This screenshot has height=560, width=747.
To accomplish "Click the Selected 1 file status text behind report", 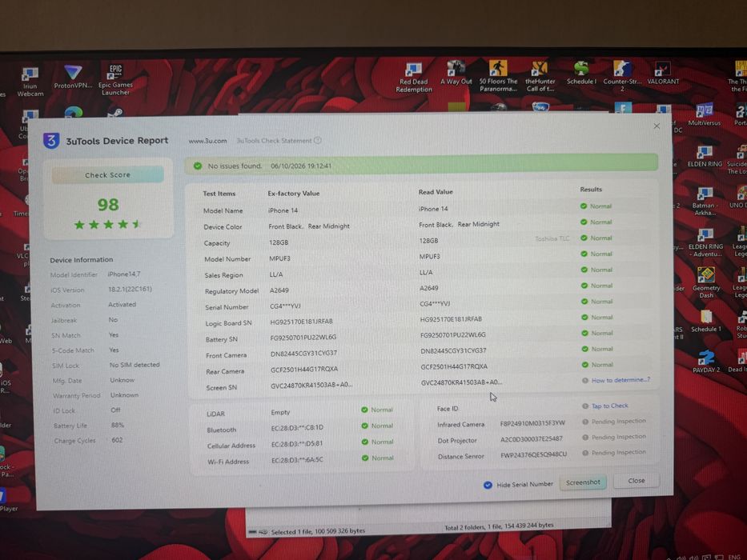I will click(318, 531).
